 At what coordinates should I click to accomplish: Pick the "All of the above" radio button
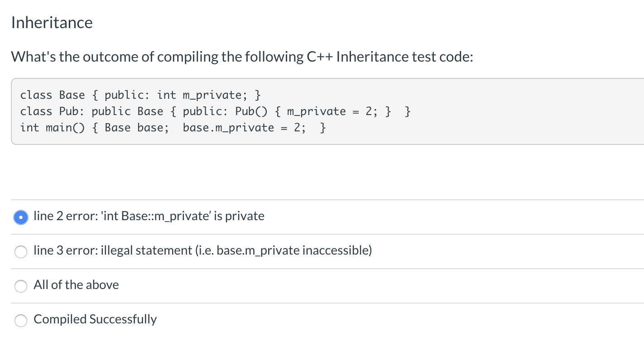click(x=21, y=286)
